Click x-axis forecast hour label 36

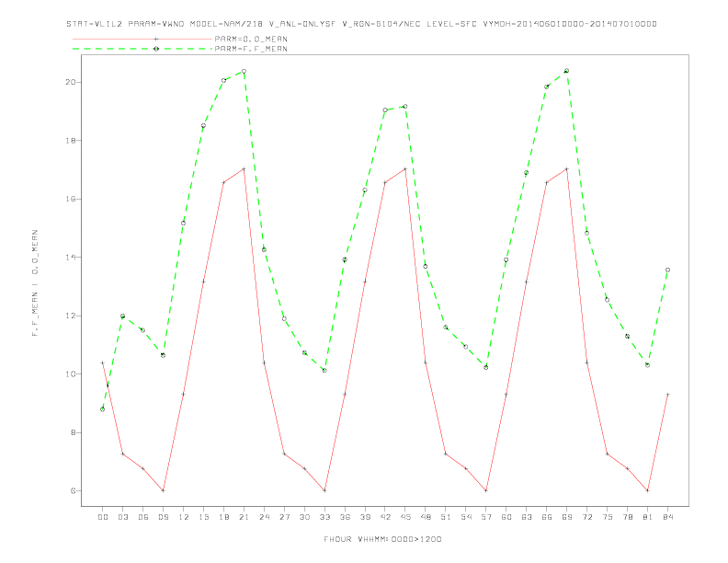tap(345, 517)
